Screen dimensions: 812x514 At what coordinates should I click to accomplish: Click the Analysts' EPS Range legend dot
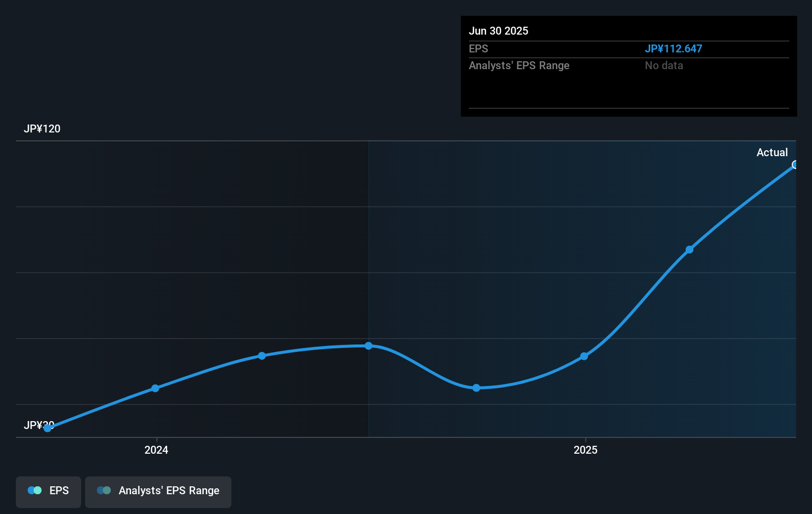[x=103, y=490]
